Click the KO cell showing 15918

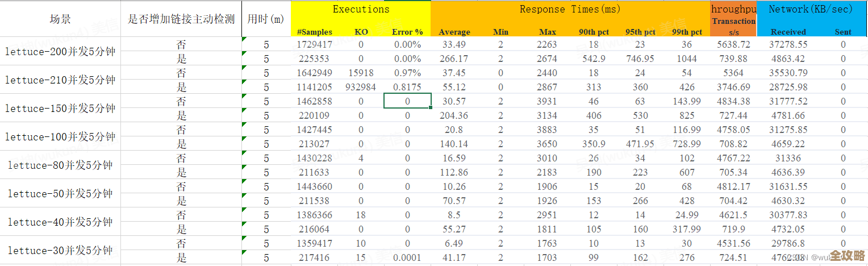(361, 73)
